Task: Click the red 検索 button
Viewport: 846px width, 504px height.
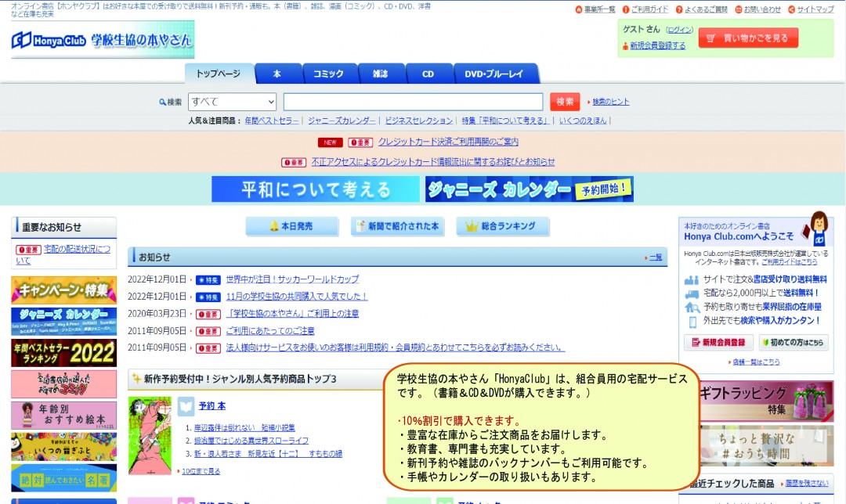Action: click(565, 101)
